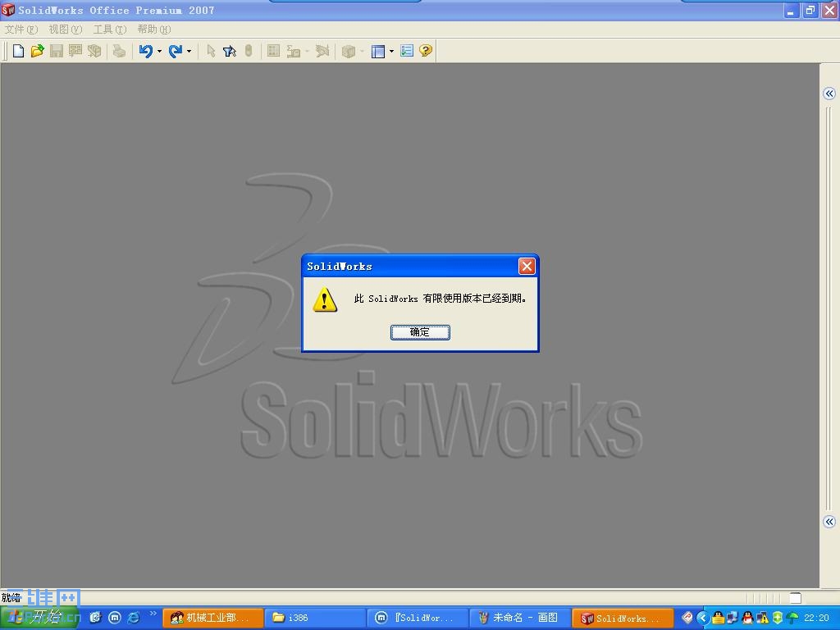Open the Windows 开始 start button
Viewport: 840px width, 630px height.
pyautogui.click(x=39, y=618)
